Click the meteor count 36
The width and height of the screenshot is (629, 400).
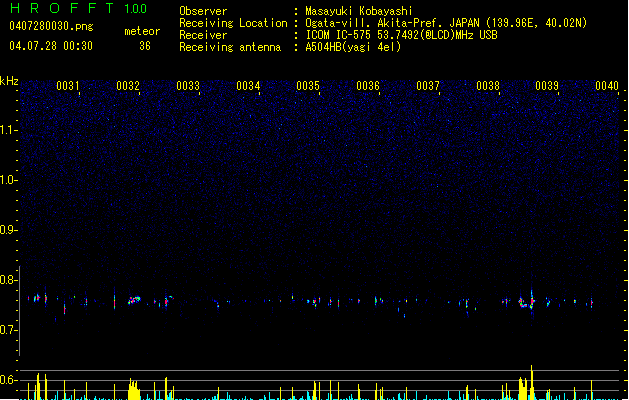click(145, 46)
